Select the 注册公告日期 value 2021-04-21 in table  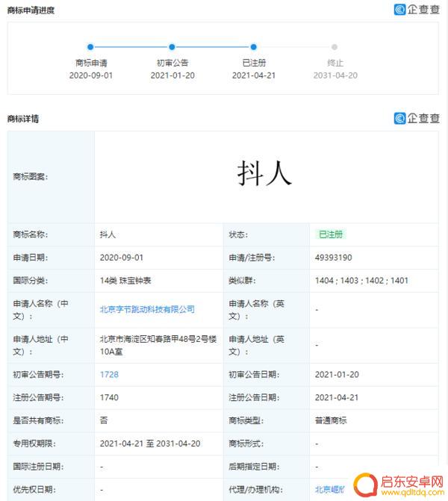coord(337,397)
